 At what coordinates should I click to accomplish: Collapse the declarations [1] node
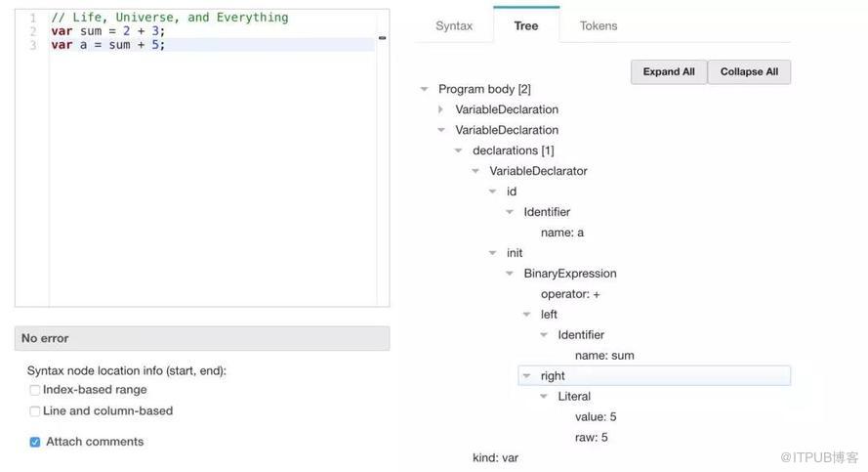click(x=459, y=150)
